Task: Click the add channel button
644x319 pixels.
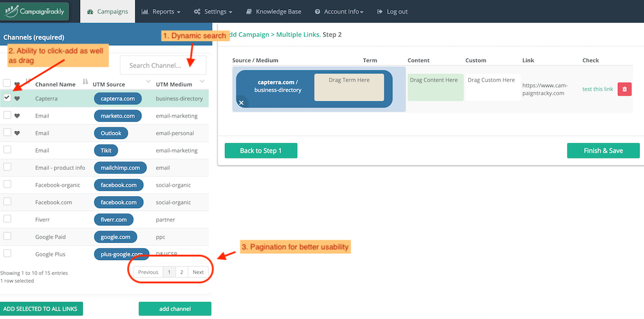Action: (x=175, y=309)
